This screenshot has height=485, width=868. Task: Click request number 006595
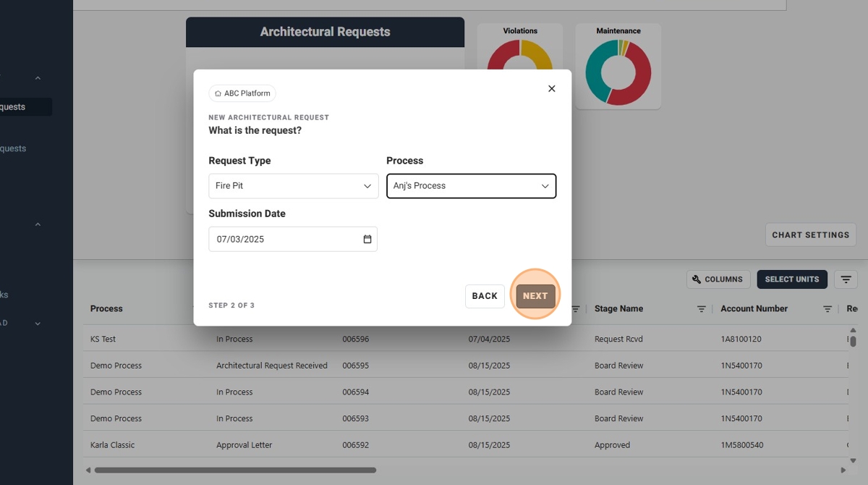355,366
